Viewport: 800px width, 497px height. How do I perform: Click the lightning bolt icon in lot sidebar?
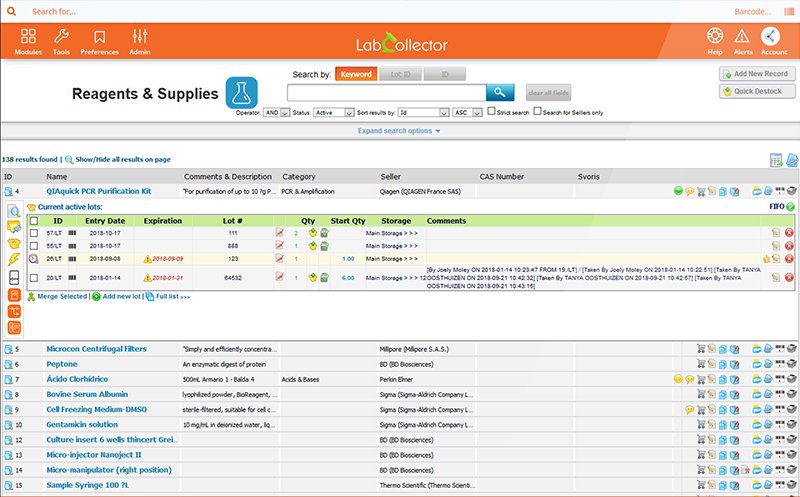click(x=14, y=259)
